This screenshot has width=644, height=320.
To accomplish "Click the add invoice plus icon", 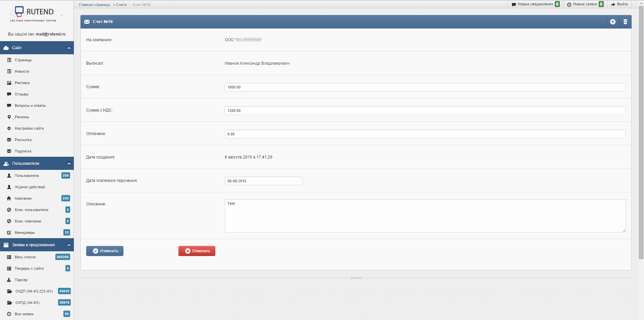I will (x=612, y=22).
